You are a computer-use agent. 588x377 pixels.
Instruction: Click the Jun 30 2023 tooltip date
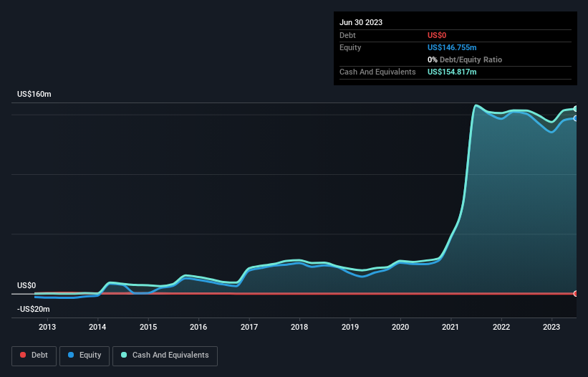[361, 22]
